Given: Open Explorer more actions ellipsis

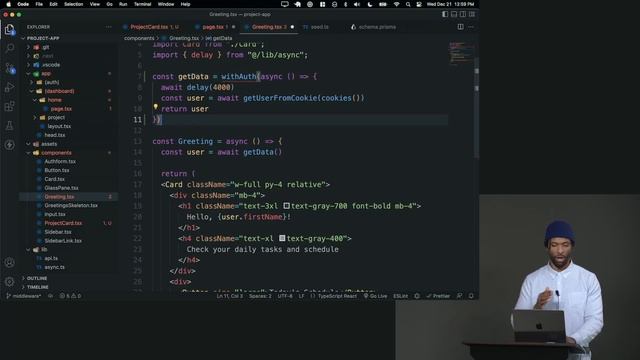Looking at the screenshot, I should 109,27.
